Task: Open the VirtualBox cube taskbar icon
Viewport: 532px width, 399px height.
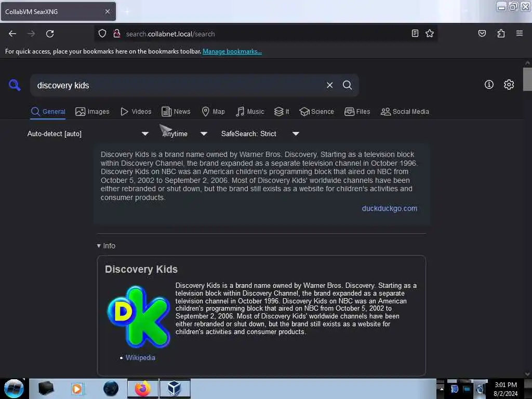Action: coord(175,389)
